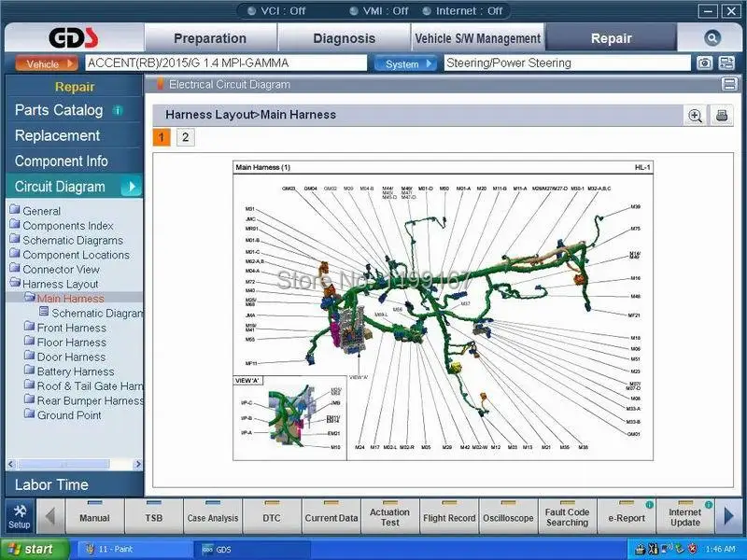Open the Schematic Diagram document under Main Harness
747x560 pixels.
92,313
